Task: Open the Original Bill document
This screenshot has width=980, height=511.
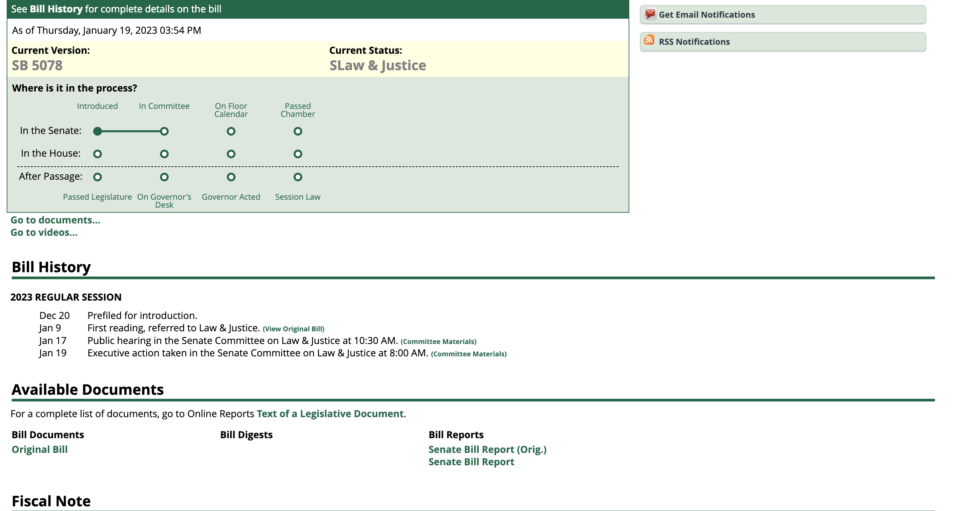Action: [x=39, y=449]
